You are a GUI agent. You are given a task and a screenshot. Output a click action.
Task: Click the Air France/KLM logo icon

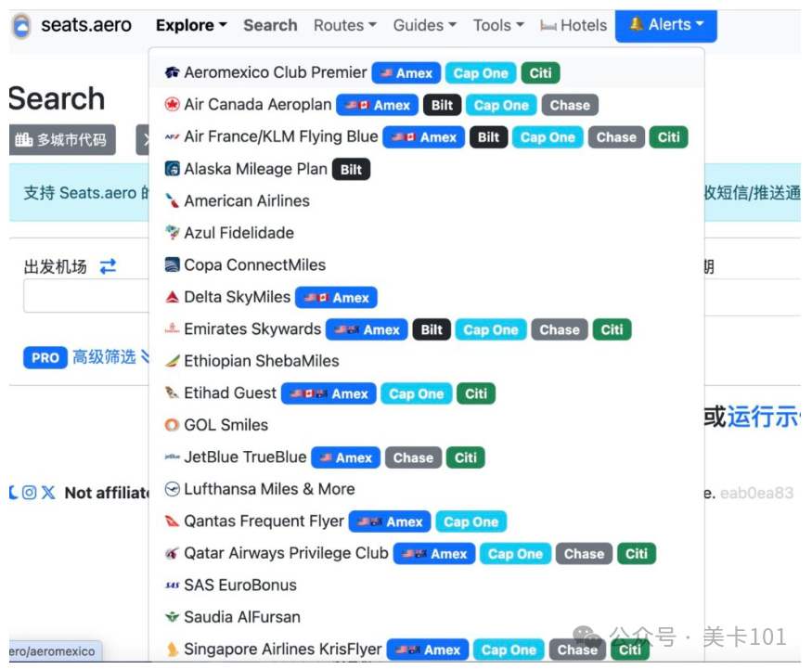172,136
